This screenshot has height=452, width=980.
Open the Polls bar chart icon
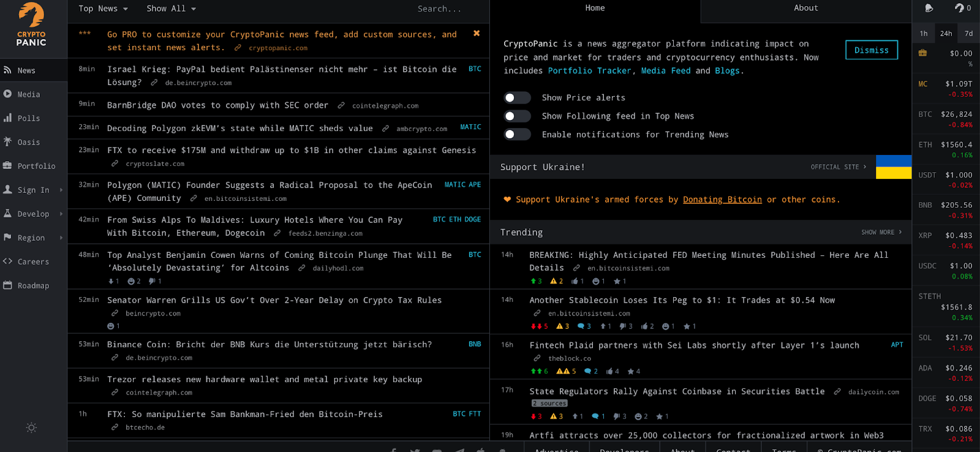click(x=7, y=118)
